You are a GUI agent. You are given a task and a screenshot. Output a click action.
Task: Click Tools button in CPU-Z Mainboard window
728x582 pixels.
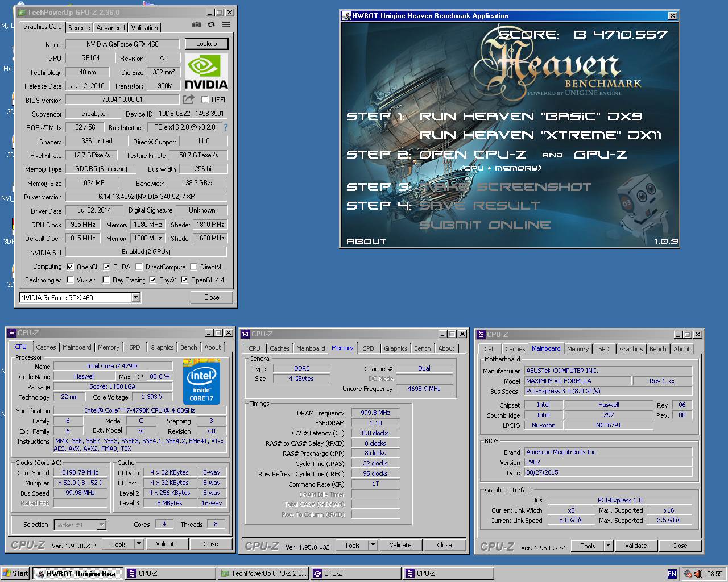[588, 546]
